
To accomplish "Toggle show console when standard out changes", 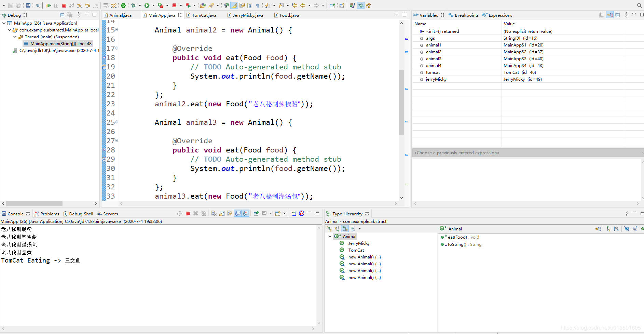I will pyautogui.click(x=238, y=213).
